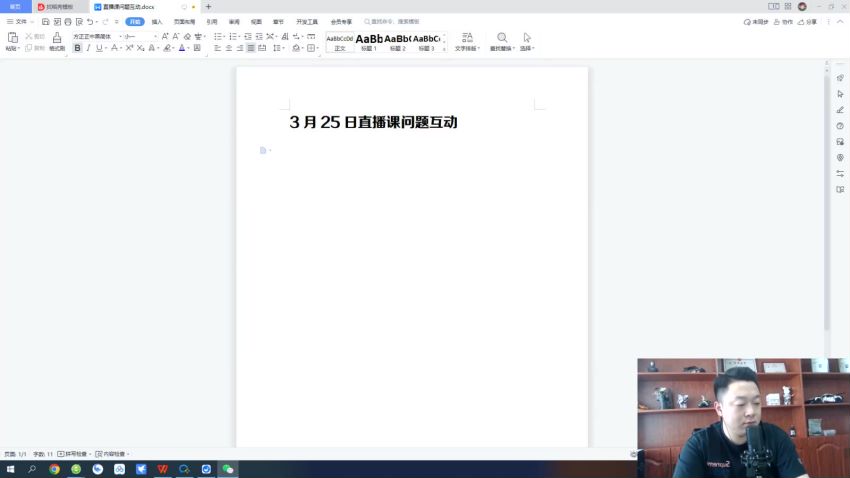Set Align Left paragraph alignment
Viewport: 850px width, 478px height.
click(x=217, y=48)
